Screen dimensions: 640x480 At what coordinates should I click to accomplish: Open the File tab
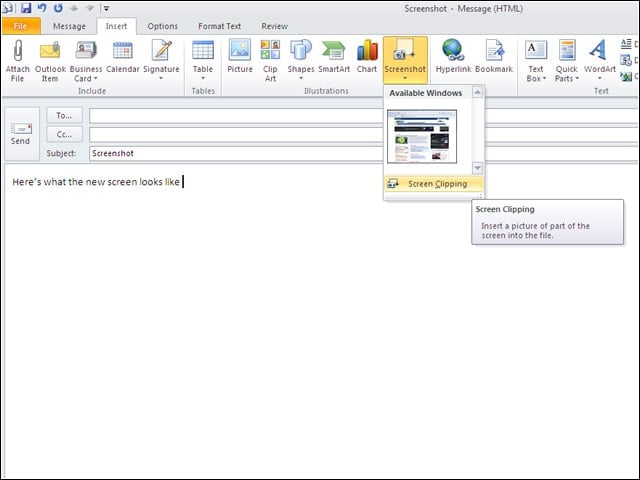[x=20, y=26]
